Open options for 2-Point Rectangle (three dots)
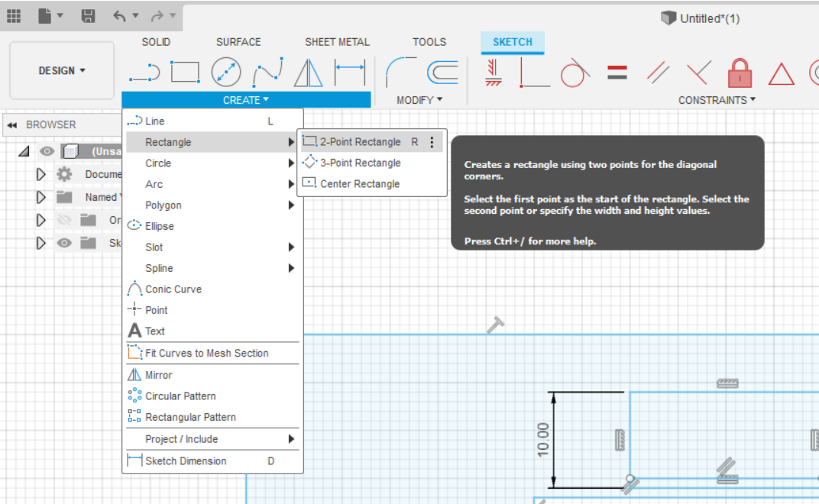 click(x=432, y=142)
